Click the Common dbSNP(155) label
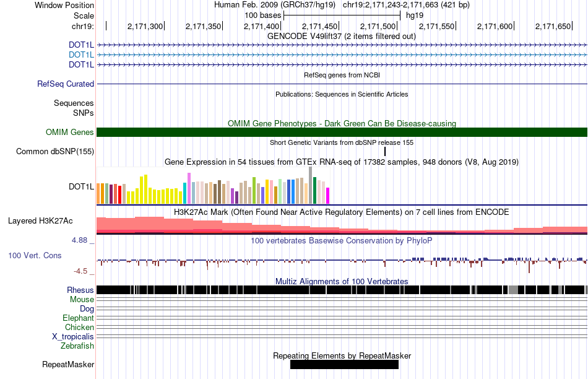This screenshot has width=588, height=379. (x=54, y=152)
